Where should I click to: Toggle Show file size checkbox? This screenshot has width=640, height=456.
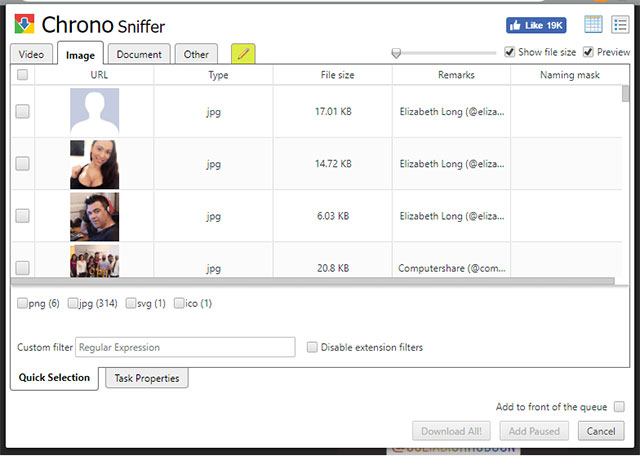(509, 52)
